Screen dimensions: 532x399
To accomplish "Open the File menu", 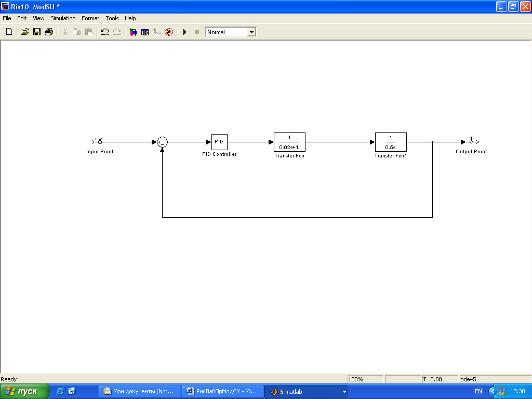I will point(7,18).
